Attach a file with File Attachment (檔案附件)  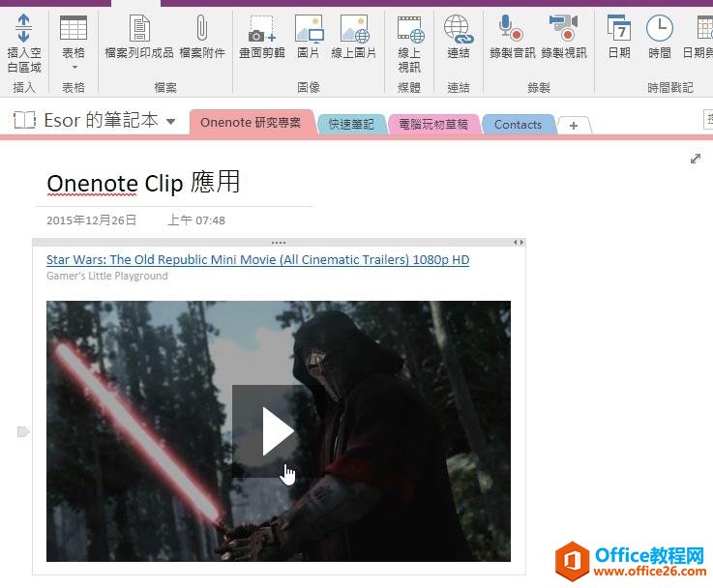click(202, 38)
